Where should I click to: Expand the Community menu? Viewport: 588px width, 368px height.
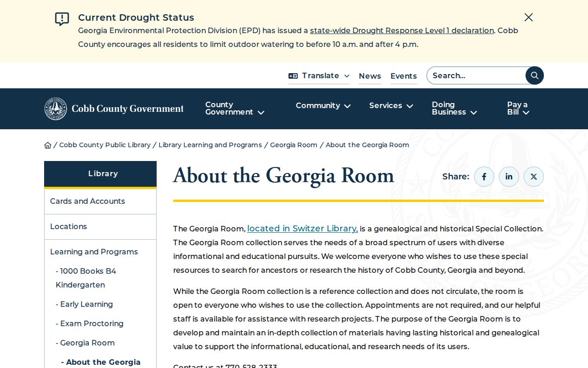coord(323,106)
